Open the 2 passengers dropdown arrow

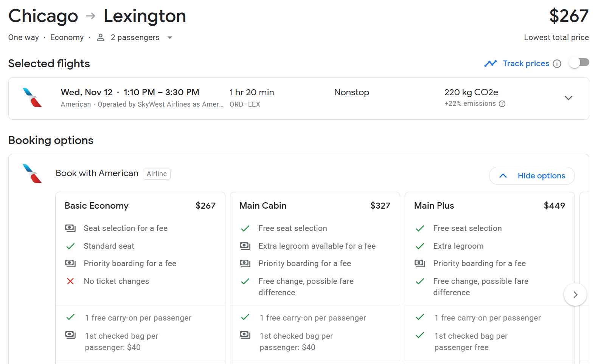pos(170,37)
